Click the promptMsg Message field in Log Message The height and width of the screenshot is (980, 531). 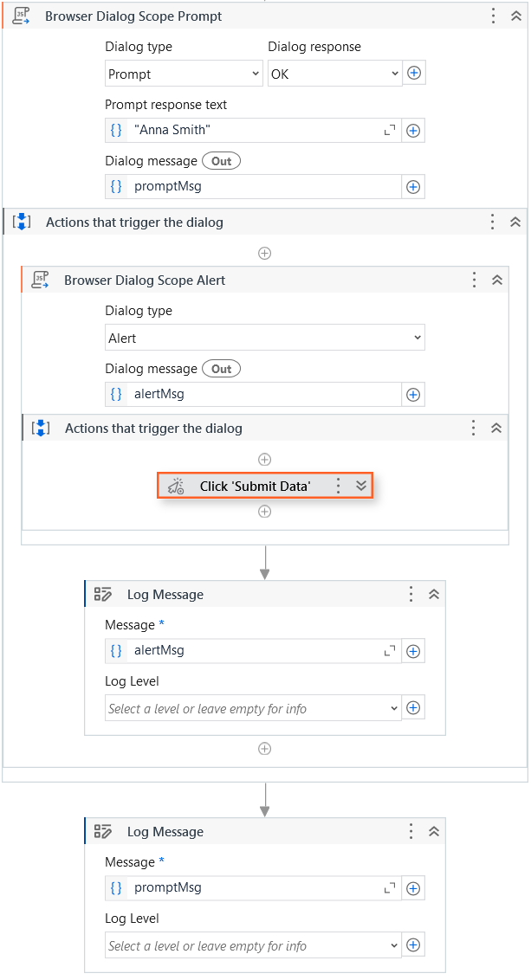tap(256, 887)
